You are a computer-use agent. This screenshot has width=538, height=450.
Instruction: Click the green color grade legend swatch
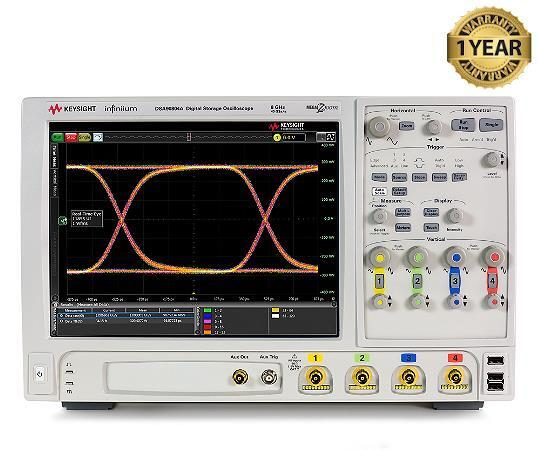coord(207,310)
